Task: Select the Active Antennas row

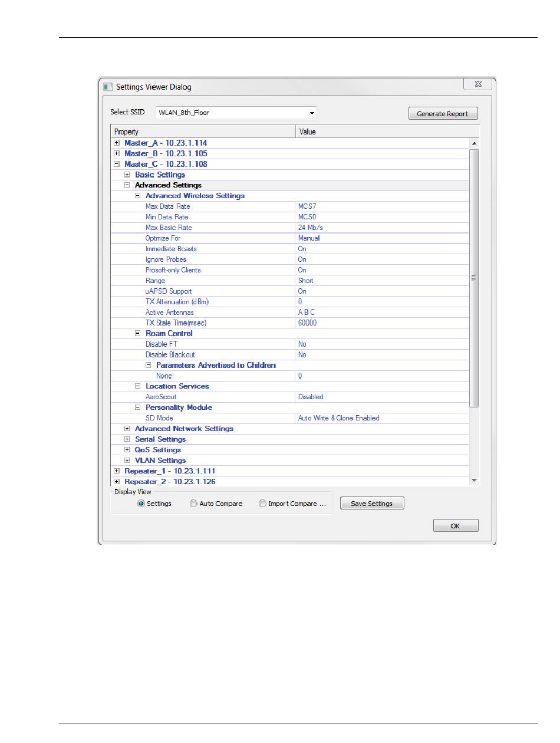Action: tap(290, 313)
